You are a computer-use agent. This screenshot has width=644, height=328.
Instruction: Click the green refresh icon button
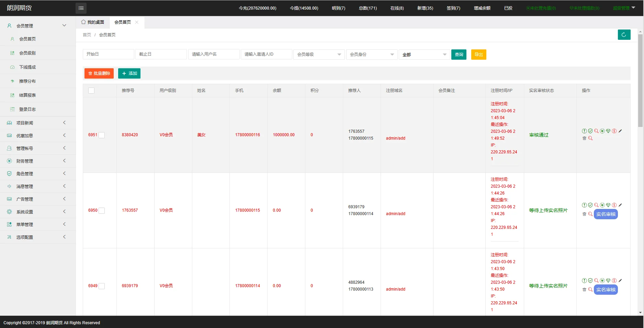click(624, 35)
